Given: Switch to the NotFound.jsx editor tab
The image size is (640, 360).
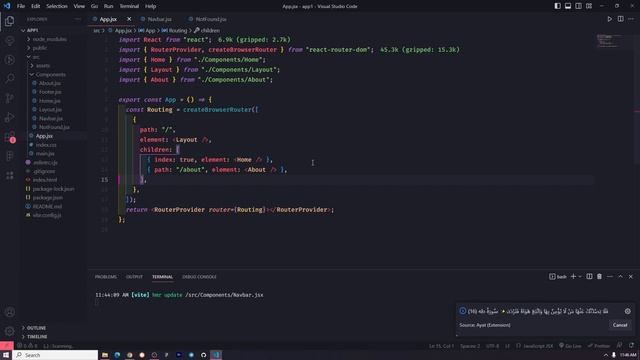Looking at the screenshot, I should [211, 19].
